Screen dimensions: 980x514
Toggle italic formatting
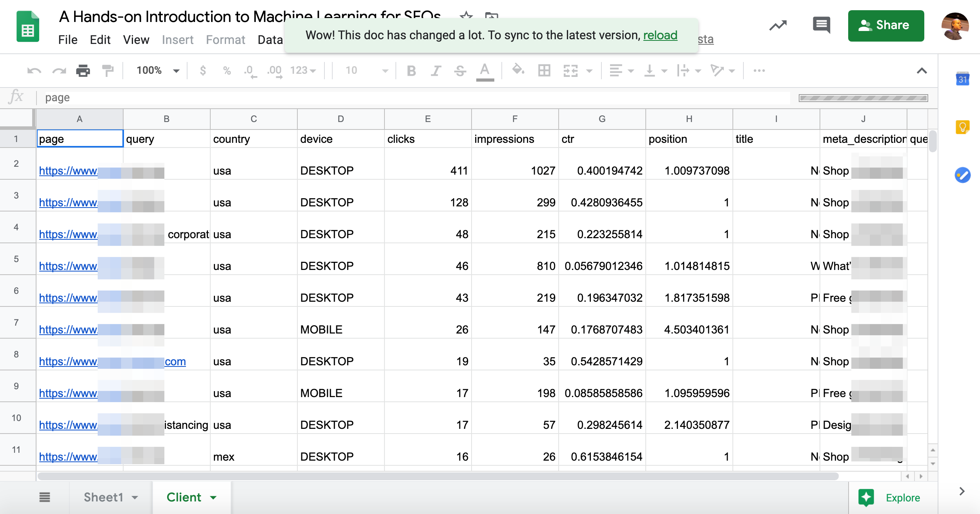[435, 71]
